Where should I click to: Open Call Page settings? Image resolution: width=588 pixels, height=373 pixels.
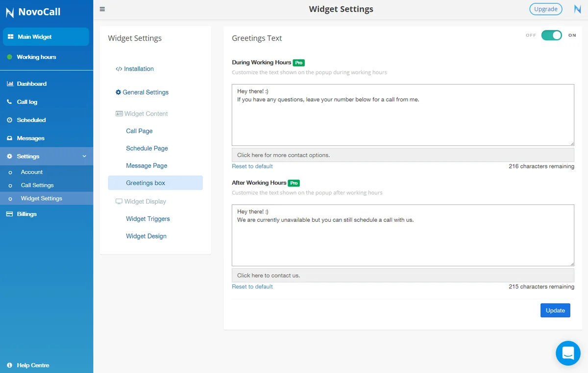click(x=139, y=131)
